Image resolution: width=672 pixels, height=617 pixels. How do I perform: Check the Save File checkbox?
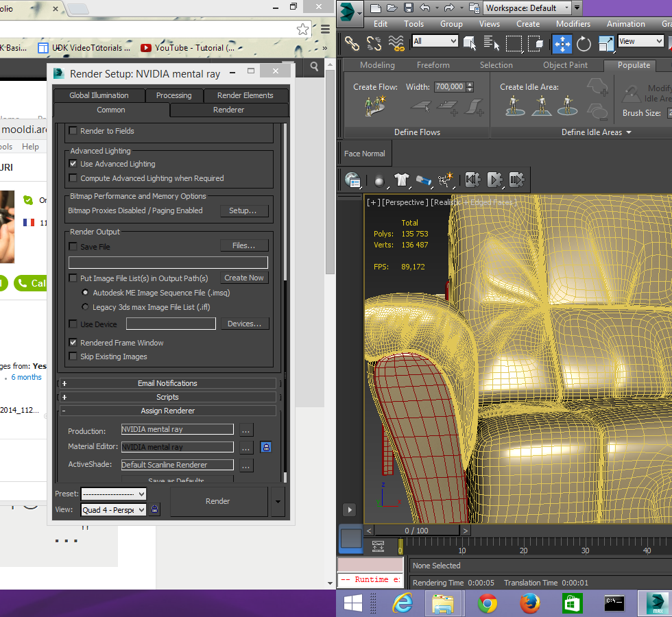73,246
